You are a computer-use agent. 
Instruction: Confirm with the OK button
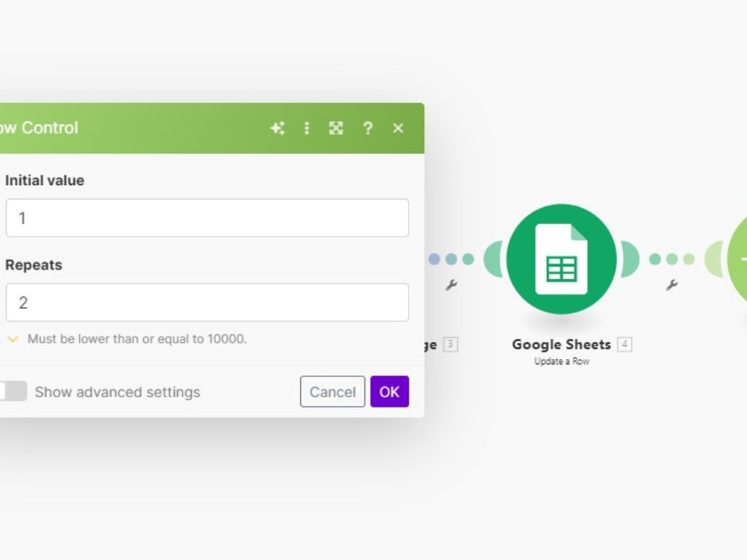tap(390, 391)
